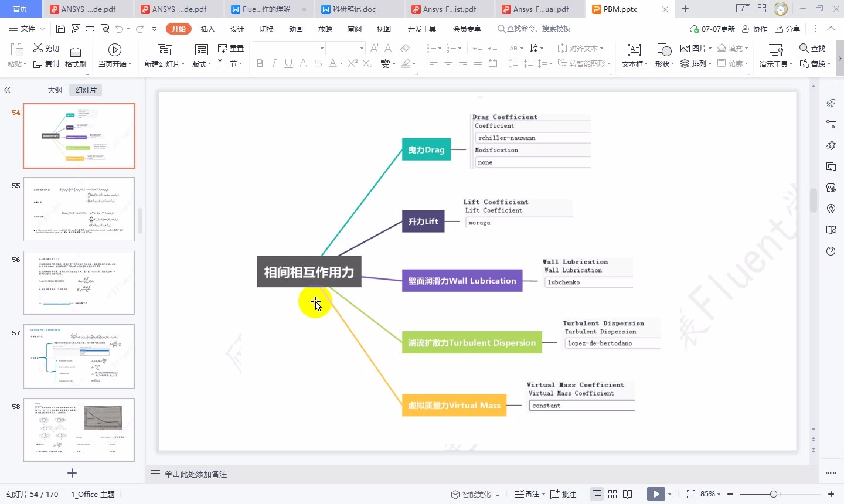Open the Shapes (形状) tool
Viewport: 844px width, 504px height.
663,50
